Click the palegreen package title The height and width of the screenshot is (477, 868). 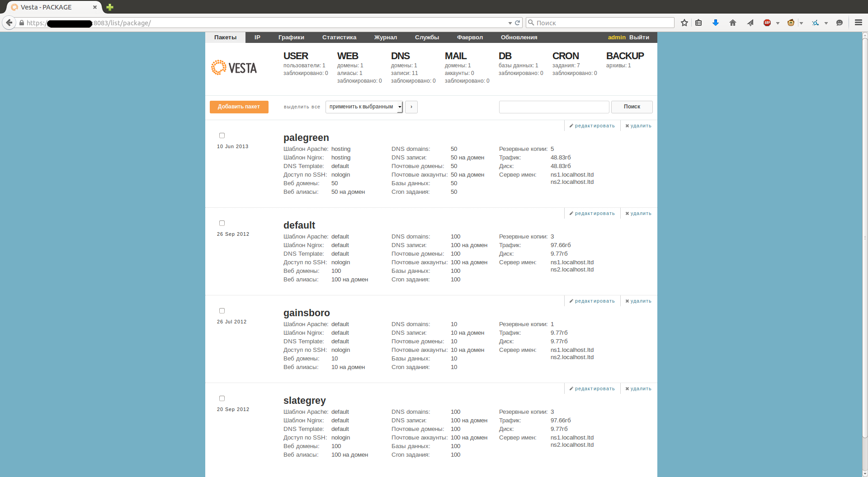click(x=306, y=138)
